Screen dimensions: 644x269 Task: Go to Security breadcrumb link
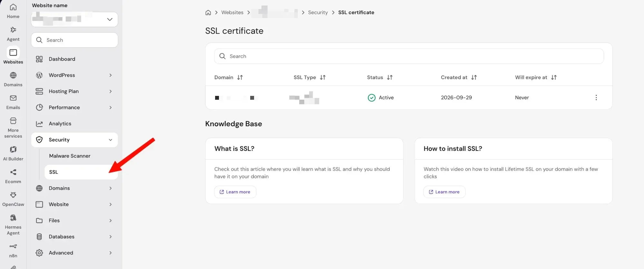click(x=318, y=13)
